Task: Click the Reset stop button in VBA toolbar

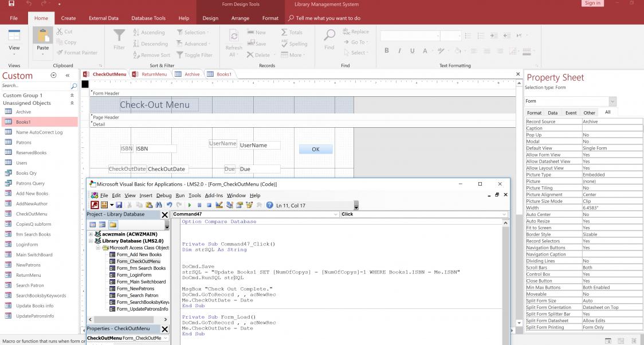Action: [209, 205]
